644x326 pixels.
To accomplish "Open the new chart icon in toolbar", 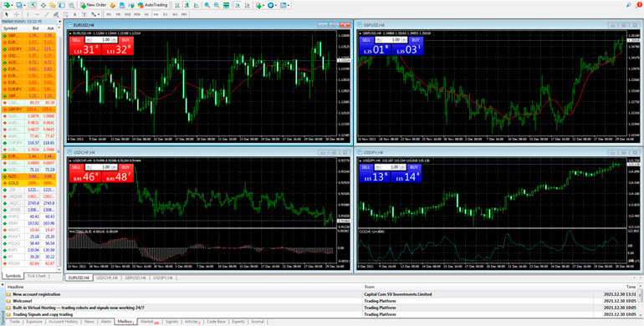I will click(8, 5).
